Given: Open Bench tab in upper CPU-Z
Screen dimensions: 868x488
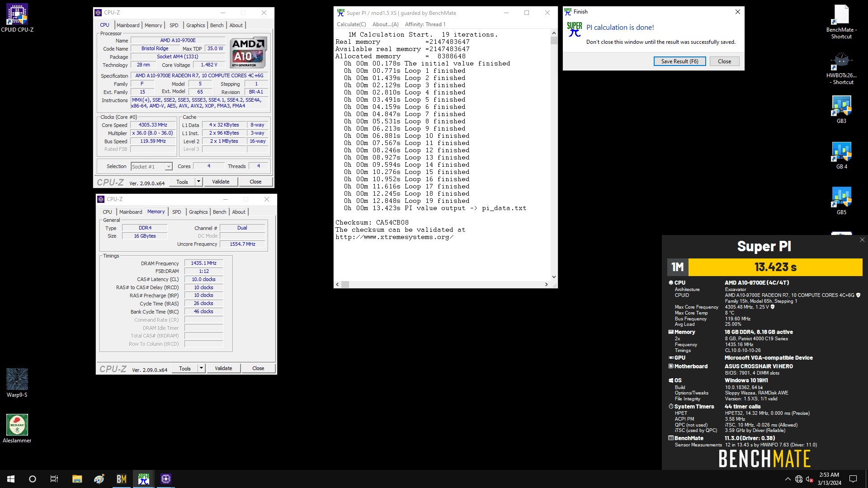Looking at the screenshot, I should point(217,25).
